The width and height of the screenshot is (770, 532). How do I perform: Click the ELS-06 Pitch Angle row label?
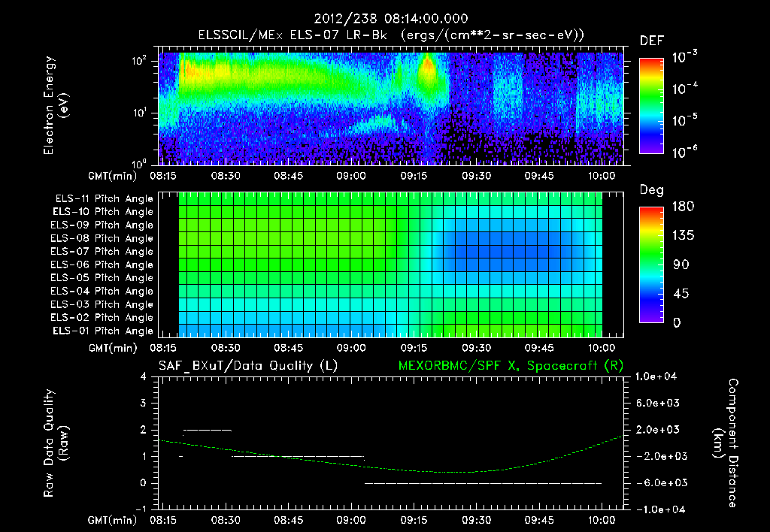coord(102,265)
